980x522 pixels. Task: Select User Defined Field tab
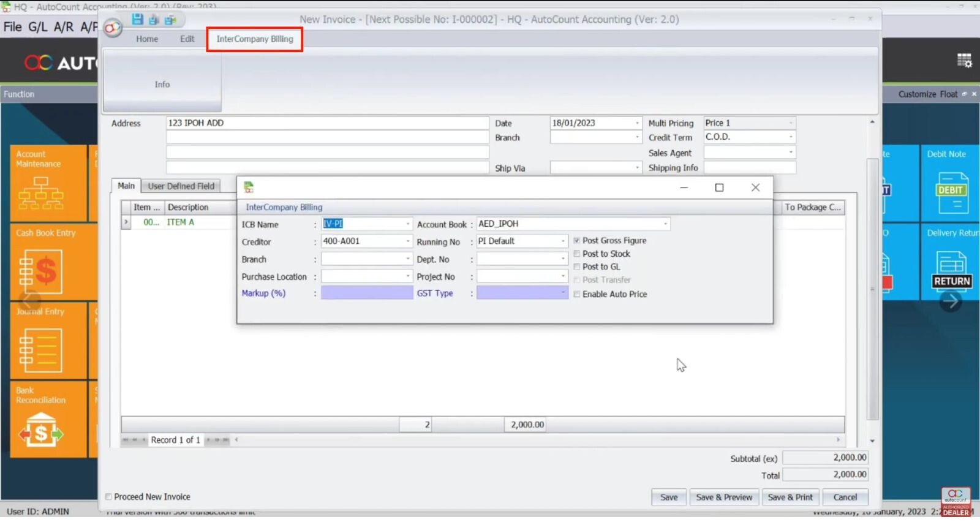click(181, 186)
